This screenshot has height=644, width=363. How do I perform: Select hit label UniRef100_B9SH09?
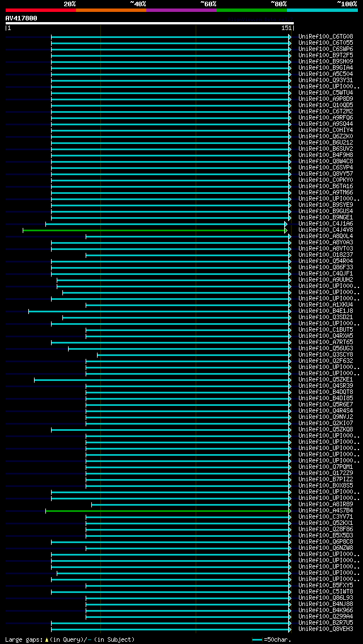tap(326, 62)
